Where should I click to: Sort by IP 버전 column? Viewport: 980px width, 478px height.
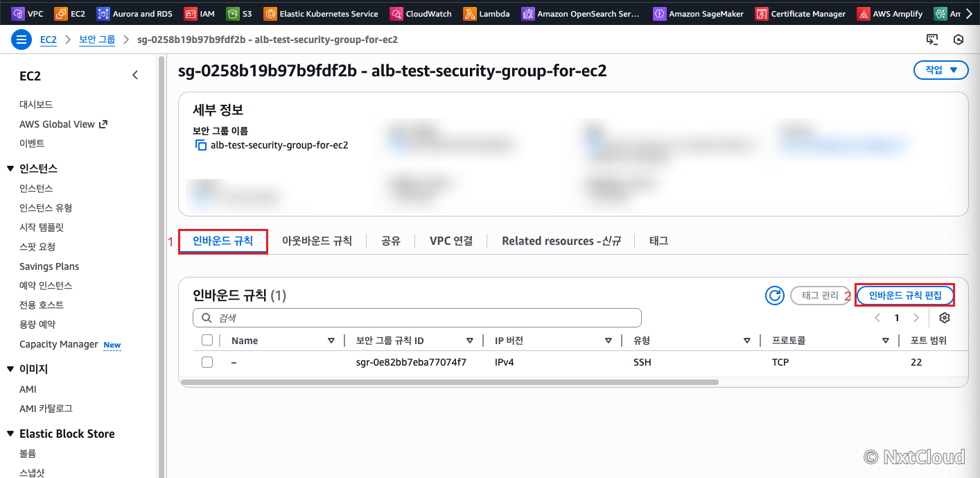point(609,341)
